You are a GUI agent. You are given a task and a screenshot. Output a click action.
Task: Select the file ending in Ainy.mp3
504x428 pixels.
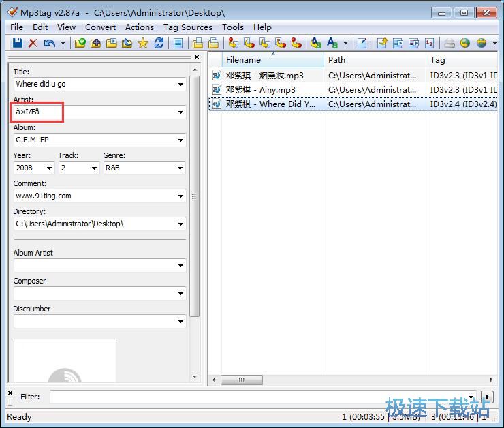353,90
